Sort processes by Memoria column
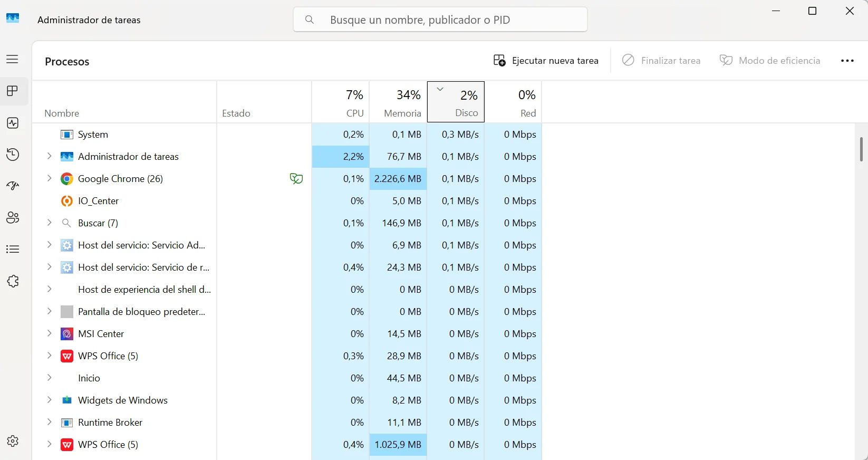Screen dimensions: 868x460 398,102
